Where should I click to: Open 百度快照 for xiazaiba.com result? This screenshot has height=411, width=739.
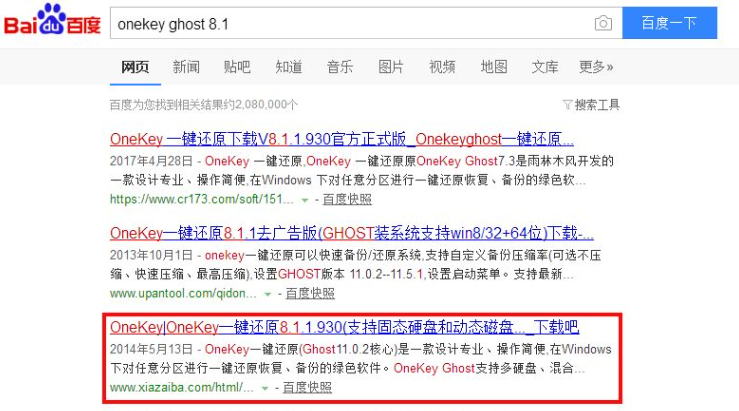click(307, 387)
